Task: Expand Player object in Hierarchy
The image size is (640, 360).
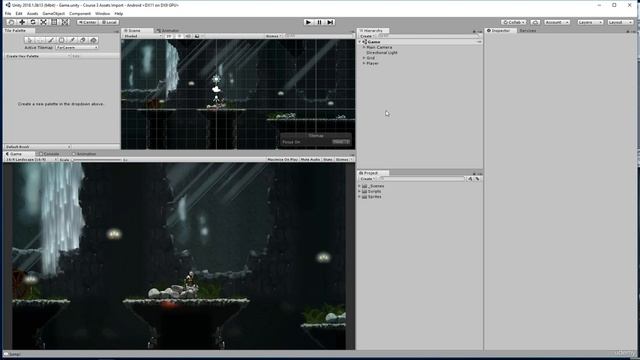Action: 364,63
